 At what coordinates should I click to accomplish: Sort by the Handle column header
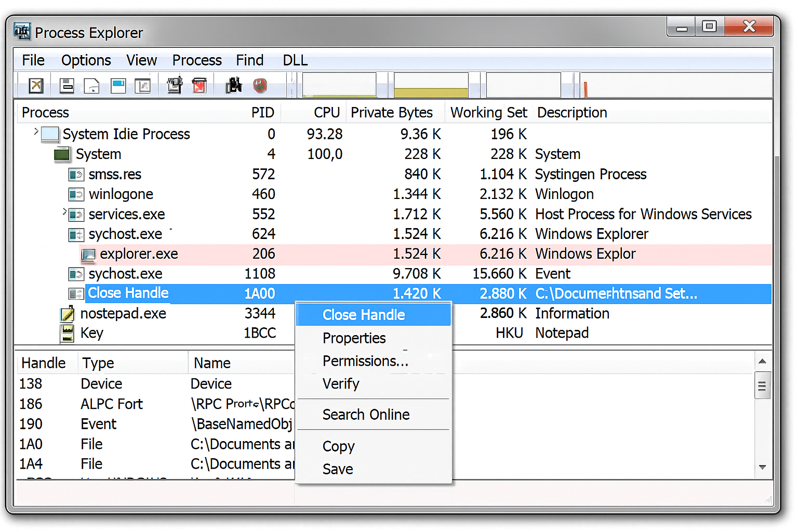point(44,363)
